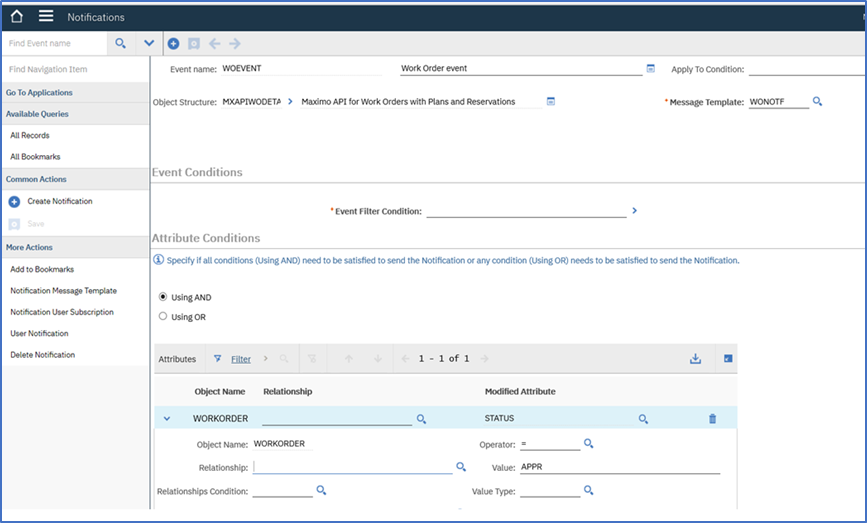Screen dimensions: 867x523
Task: Choose Add to Bookmarks
Action: tap(42, 269)
